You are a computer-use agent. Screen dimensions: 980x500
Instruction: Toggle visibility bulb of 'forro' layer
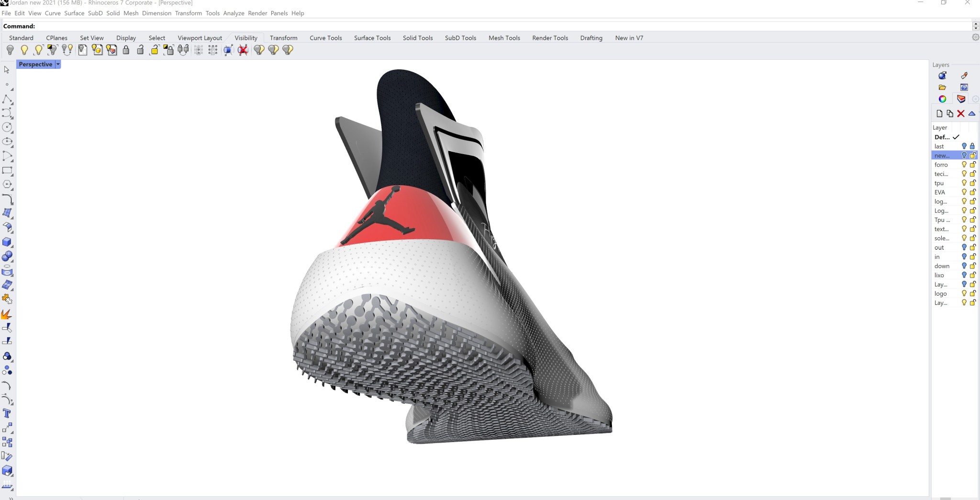point(964,165)
